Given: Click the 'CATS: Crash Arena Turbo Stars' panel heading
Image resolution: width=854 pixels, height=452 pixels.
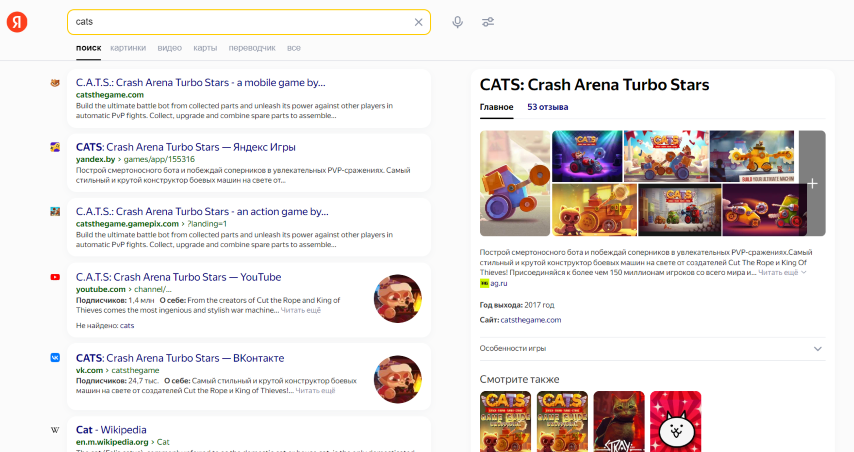Looking at the screenshot, I should pyautogui.click(x=594, y=85).
